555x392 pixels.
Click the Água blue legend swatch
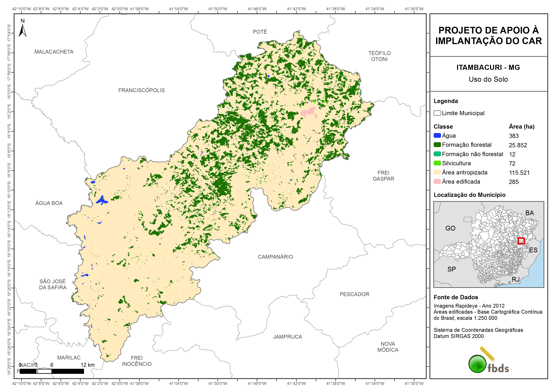(x=437, y=136)
